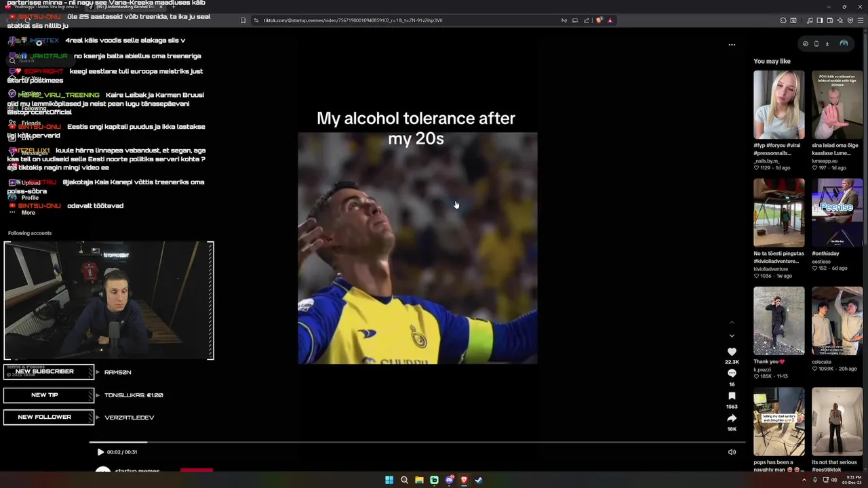The width and height of the screenshot is (868, 488).
Task: Open the its not that serious thumbnail
Action: pos(837,422)
